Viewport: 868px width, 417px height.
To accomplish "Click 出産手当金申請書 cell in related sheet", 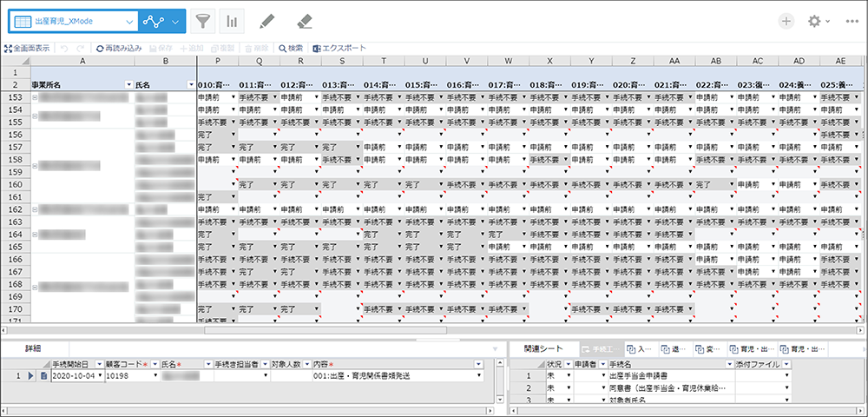I will (670, 376).
